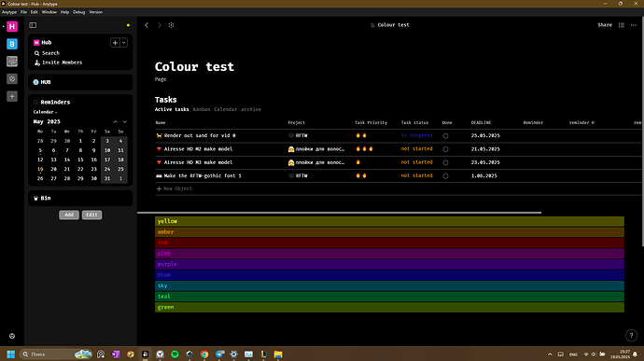644x361 pixels.
Task: Click the DEADLINE column header
Action: (481, 123)
